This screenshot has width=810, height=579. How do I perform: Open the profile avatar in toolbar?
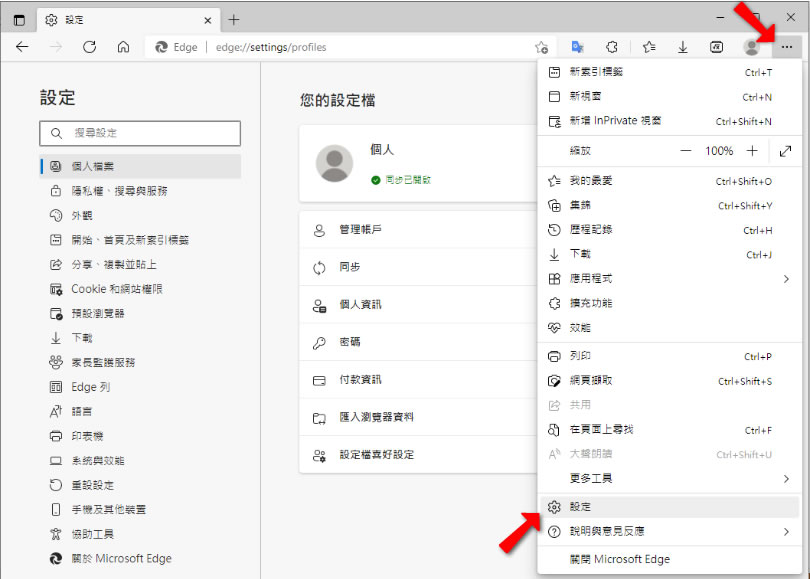click(x=751, y=47)
